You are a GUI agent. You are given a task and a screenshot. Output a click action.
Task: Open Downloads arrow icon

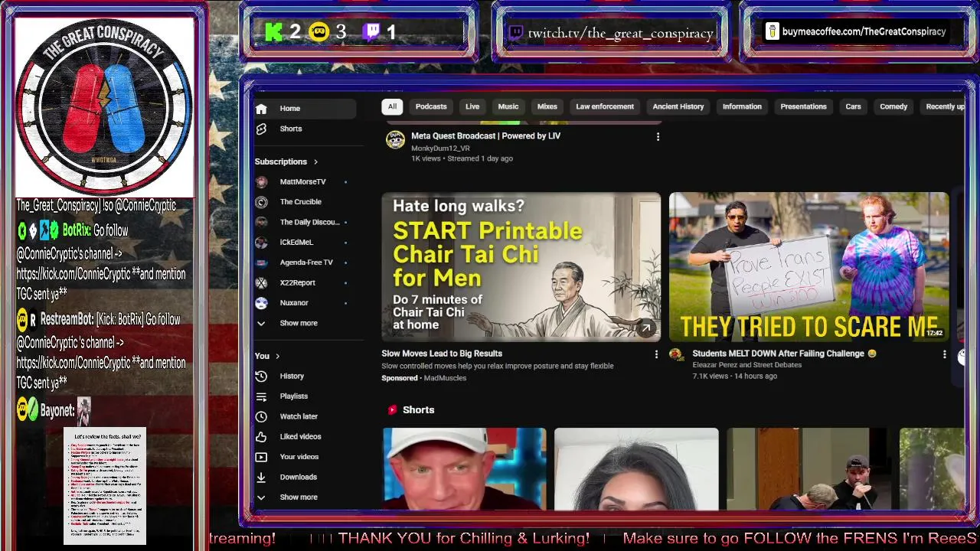point(261,477)
